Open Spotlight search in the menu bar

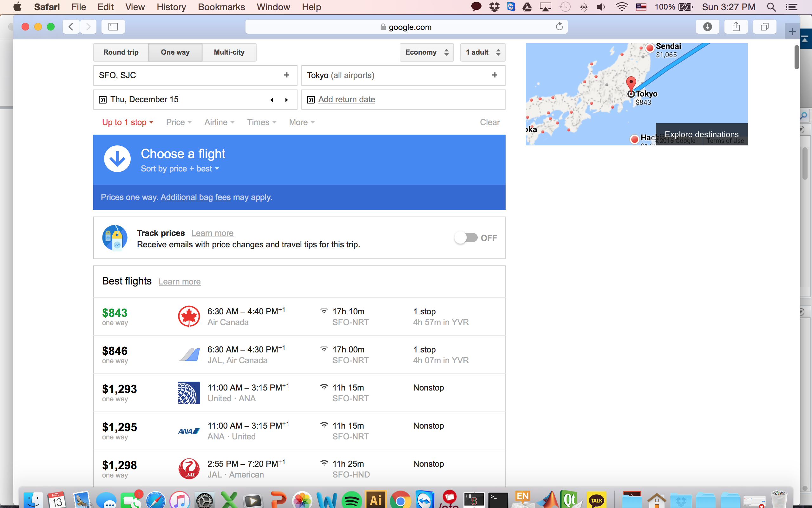tap(771, 7)
